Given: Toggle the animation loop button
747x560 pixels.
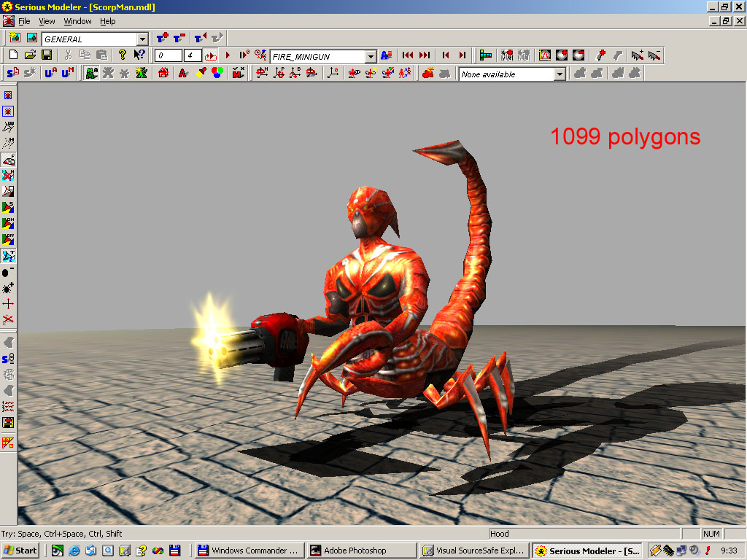Looking at the screenshot, I should [x=211, y=55].
